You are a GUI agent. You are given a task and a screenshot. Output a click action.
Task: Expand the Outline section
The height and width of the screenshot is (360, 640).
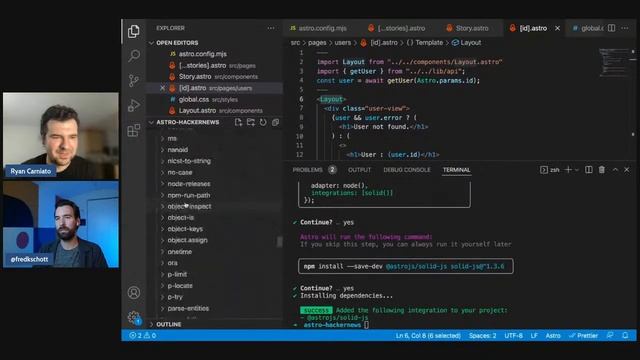pyautogui.click(x=168, y=324)
